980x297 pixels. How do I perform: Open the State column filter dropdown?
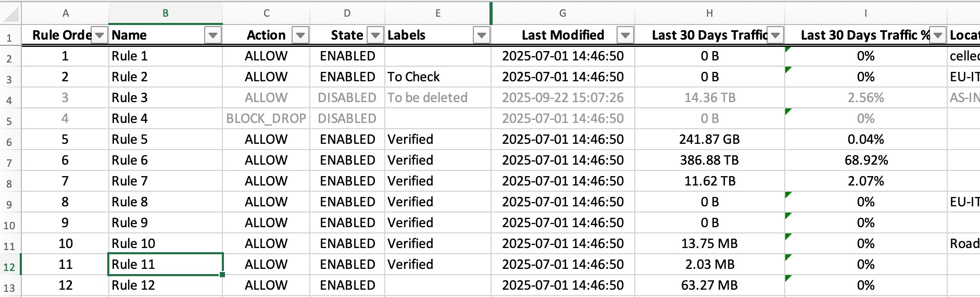point(375,35)
